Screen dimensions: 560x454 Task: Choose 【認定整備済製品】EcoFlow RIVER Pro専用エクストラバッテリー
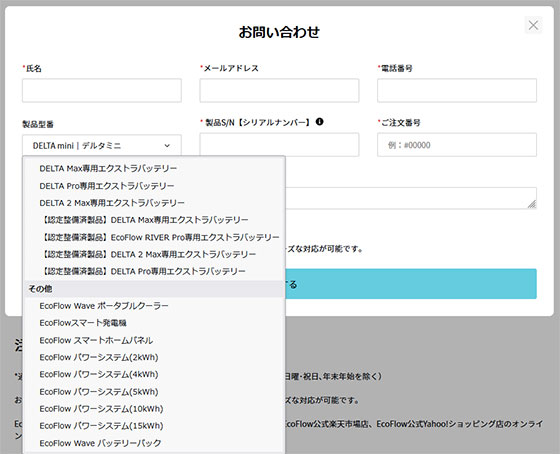(x=154, y=237)
